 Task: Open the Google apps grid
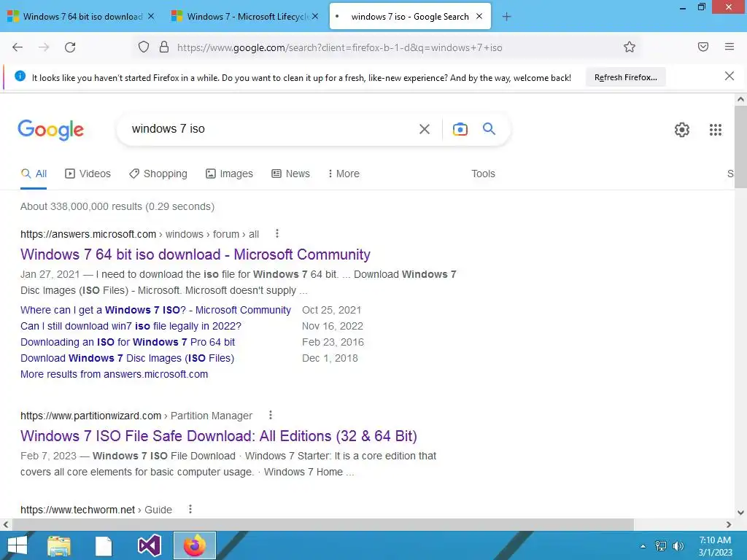(715, 130)
